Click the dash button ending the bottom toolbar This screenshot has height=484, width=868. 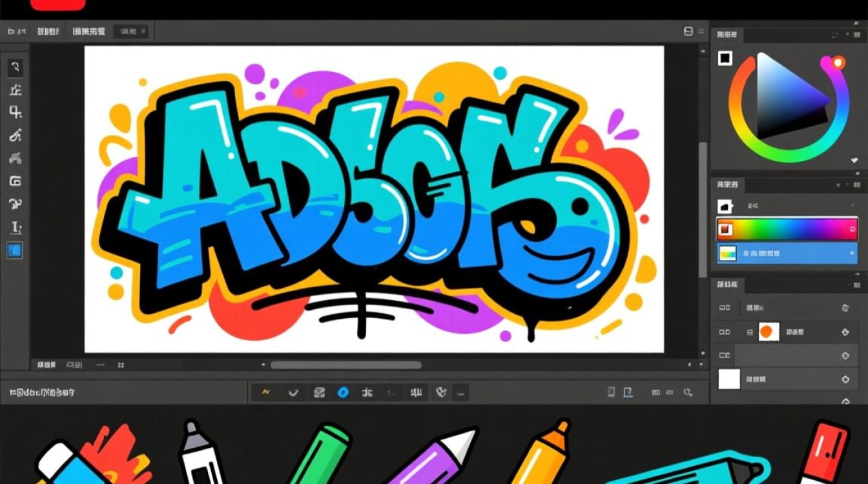point(460,392)
